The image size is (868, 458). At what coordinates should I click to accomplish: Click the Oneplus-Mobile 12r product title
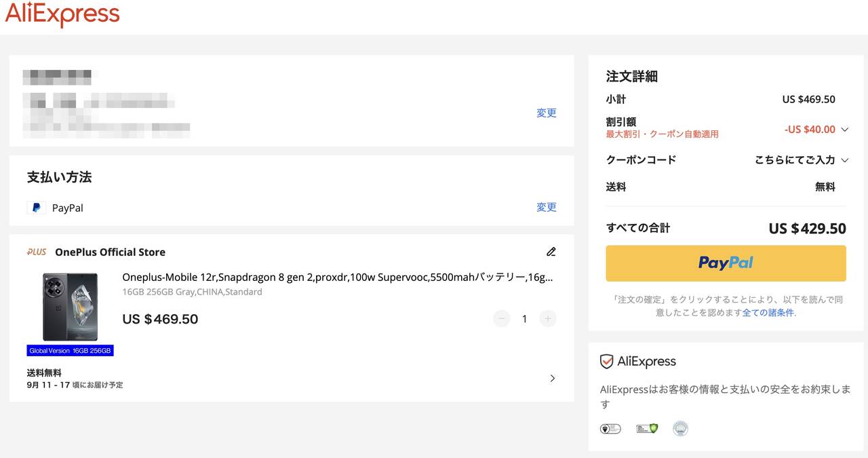click(x=337, y=277)
